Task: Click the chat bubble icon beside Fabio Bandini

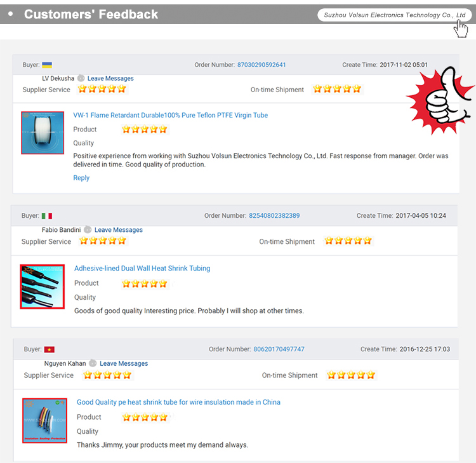Action: pyautogui.click(x=88, y=230)
